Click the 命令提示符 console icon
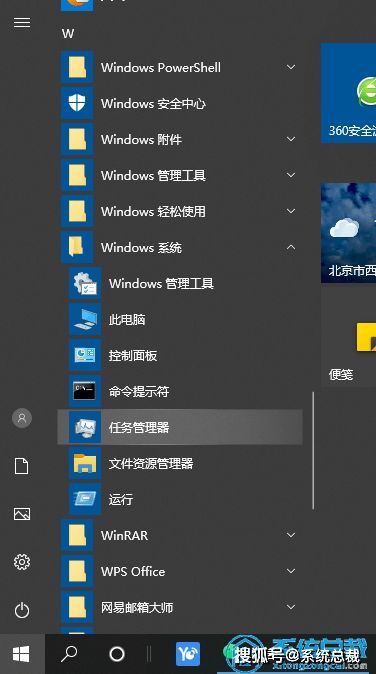 [x=85, y=392]
